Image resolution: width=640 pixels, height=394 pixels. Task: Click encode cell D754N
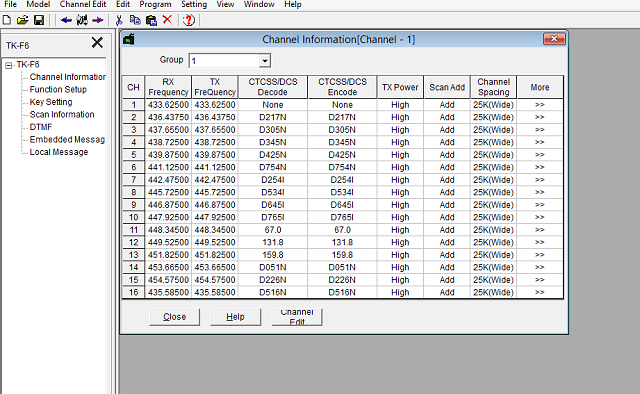point(342,167)
